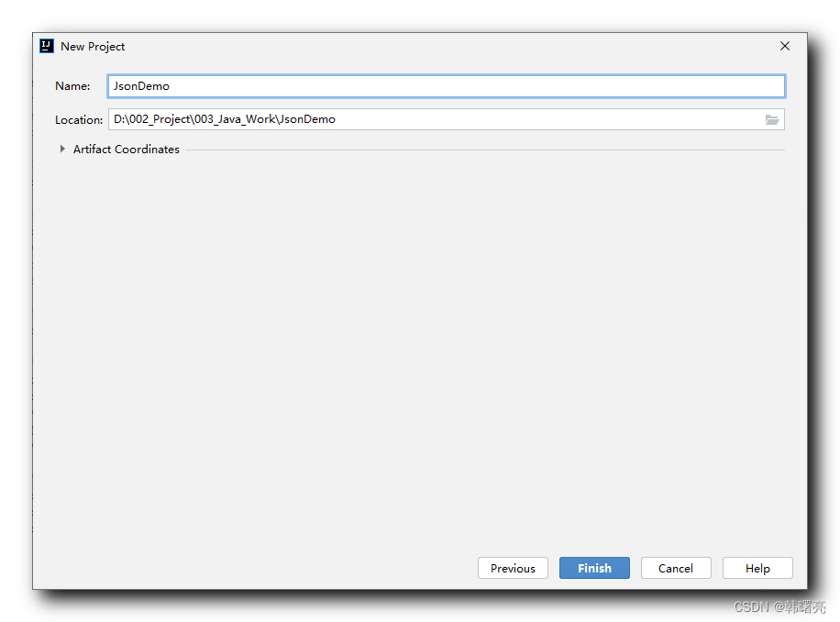Image resolution: width=840 pixels, height=622 pixels.
Task: Click the Finish button
Action: coord(594,568)
